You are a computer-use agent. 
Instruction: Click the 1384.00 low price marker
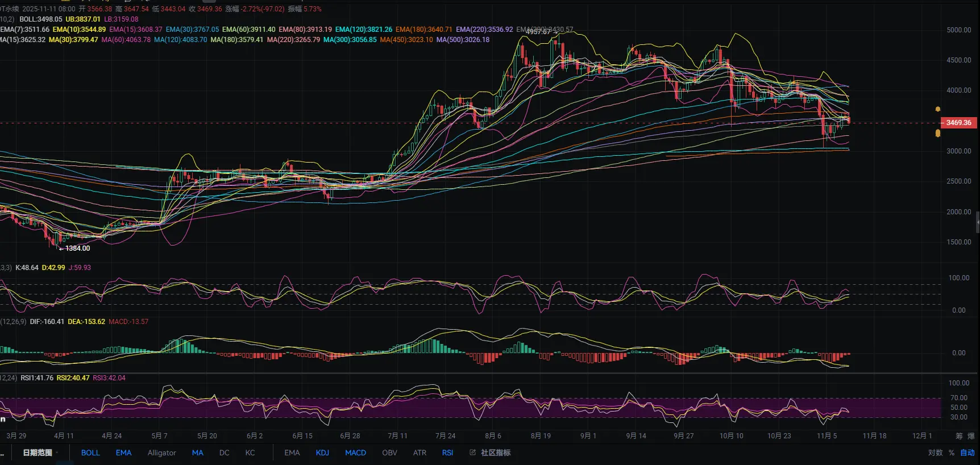tap(77, 248)
